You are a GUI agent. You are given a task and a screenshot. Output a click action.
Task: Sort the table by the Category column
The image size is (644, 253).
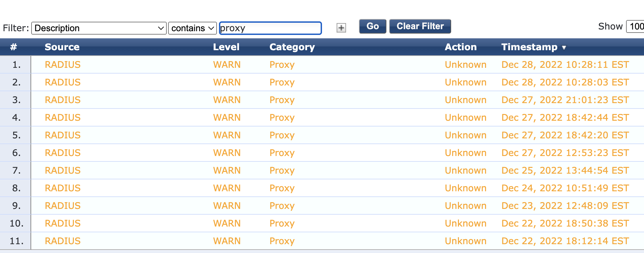[292, 47]
